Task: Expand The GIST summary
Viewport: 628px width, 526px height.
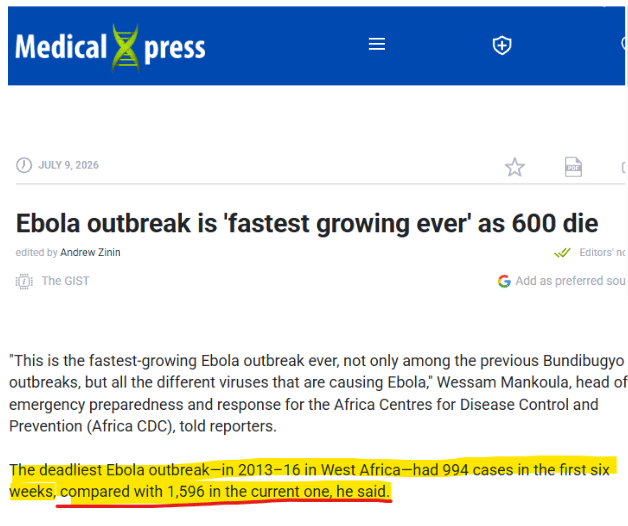Action: (x=66, y=281)
